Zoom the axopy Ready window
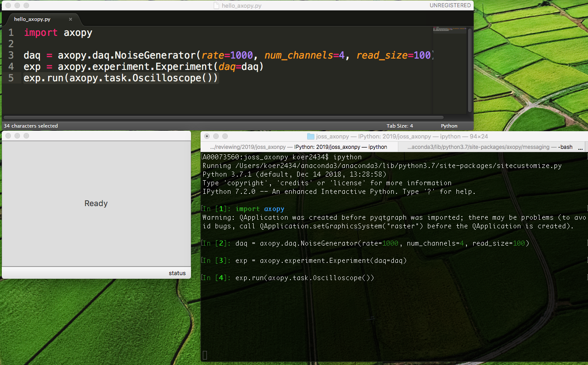The height and width of the screenshot is (365, 588). (26, 136)
